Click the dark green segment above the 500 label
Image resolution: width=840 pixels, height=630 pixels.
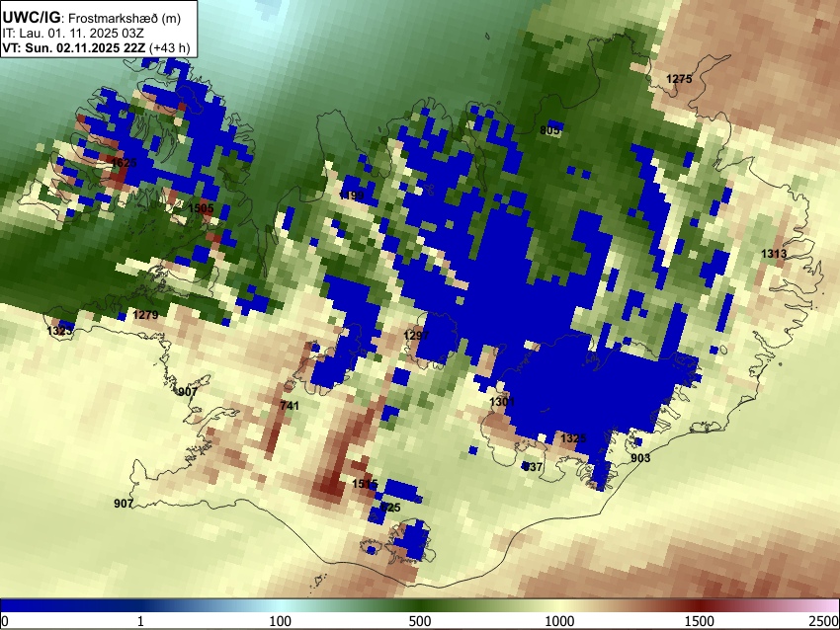[x=419, y=605]
